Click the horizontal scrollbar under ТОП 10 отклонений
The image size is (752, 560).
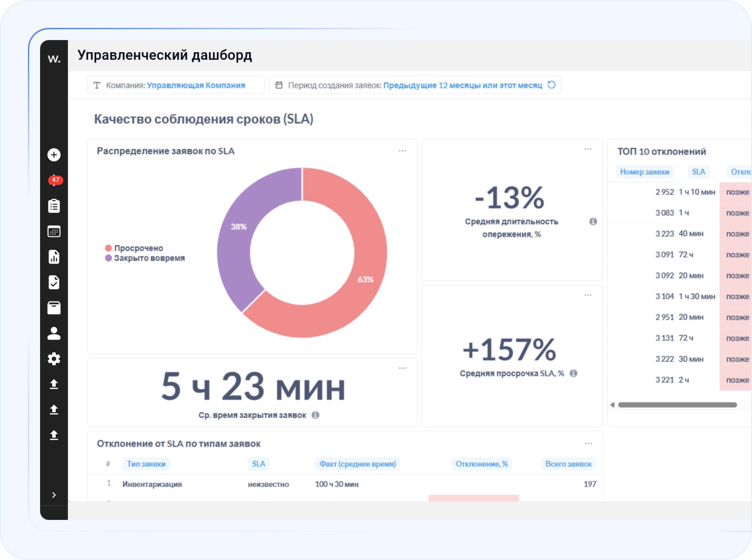(677, 405)
